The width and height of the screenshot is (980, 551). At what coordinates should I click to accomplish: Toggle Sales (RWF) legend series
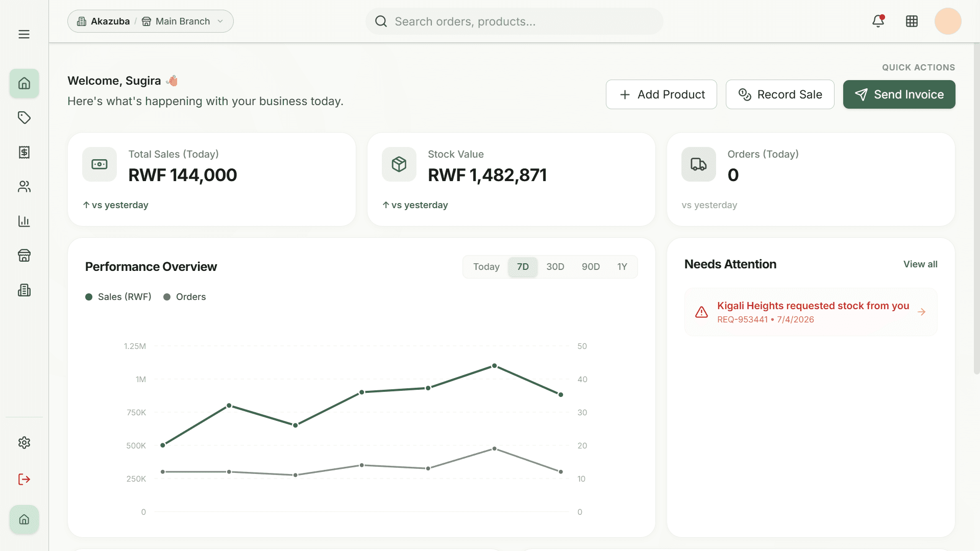pos(118,297)
